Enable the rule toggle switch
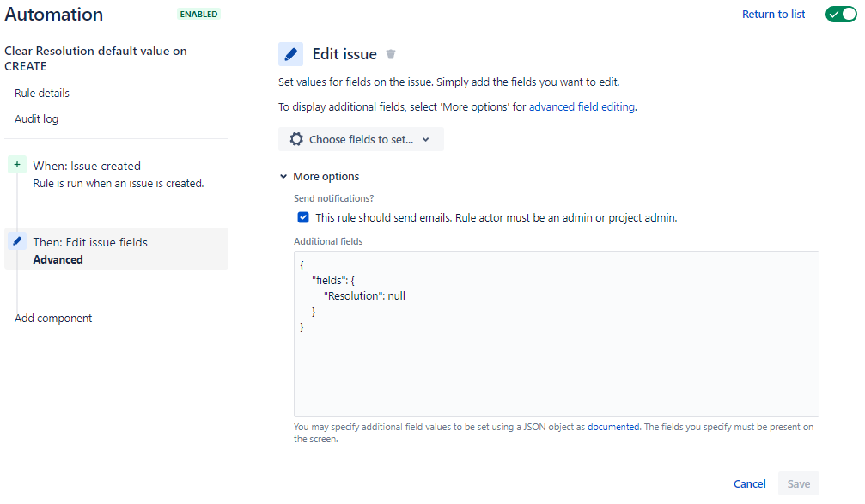 pos(840,14)
